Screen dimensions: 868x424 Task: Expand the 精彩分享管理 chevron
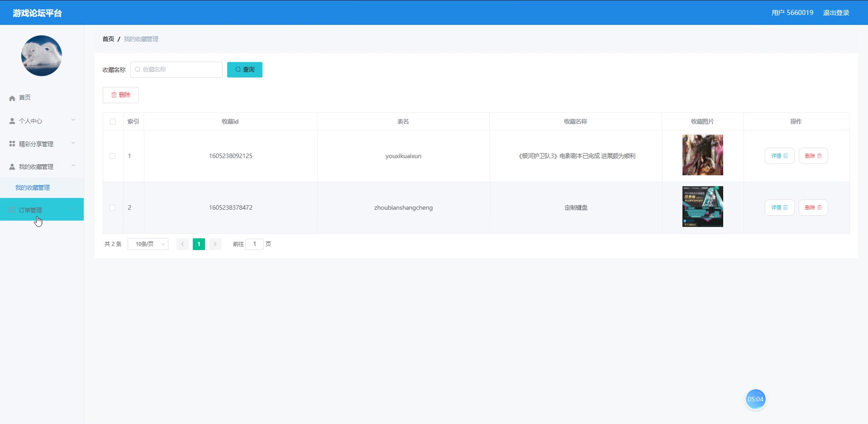coord(73,143)
